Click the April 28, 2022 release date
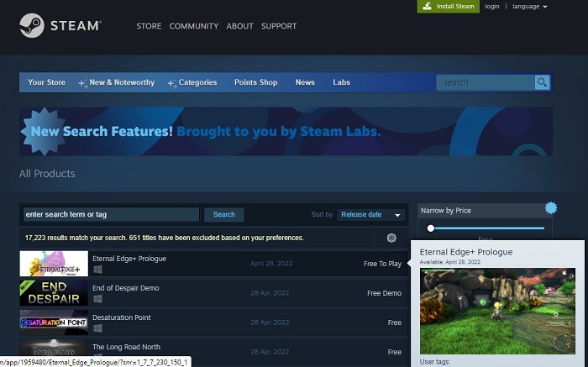588x367 pixels. (271, 263)
